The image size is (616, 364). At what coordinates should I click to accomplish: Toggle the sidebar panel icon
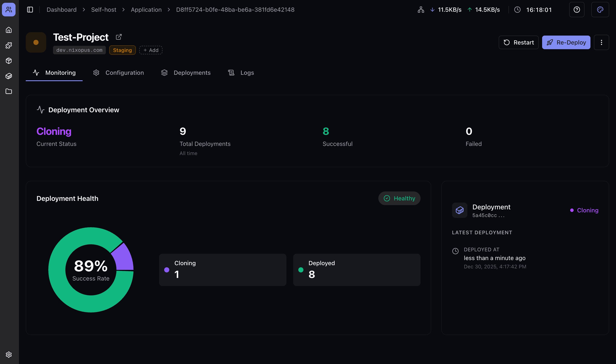coord(30,10)
